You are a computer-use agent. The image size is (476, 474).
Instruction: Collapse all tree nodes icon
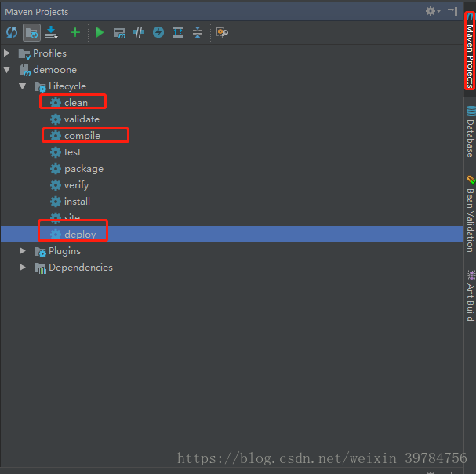pos(198,32)
